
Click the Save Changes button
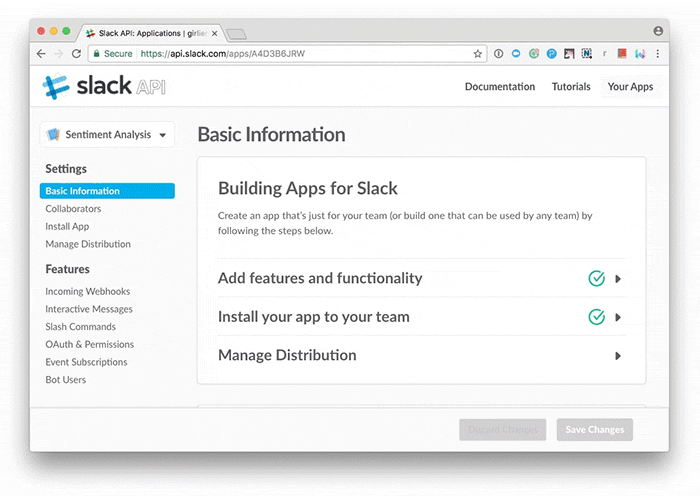point(595,429)
